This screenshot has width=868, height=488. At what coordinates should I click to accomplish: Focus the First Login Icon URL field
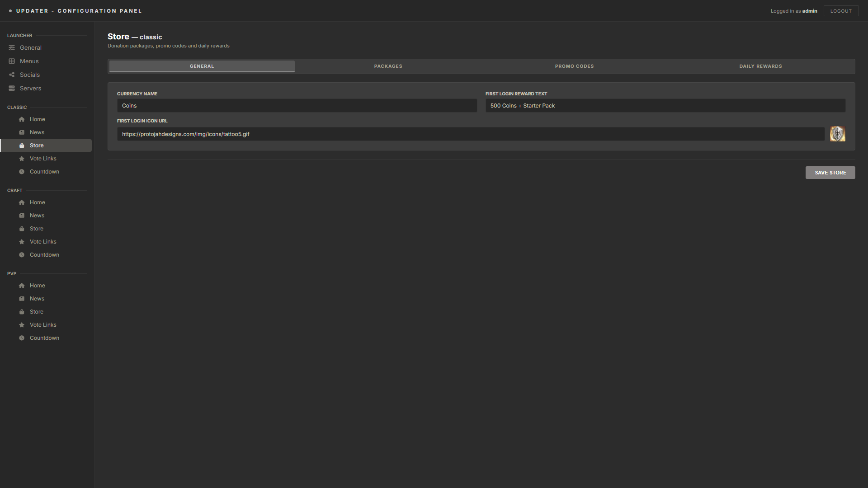click(471, 134)
